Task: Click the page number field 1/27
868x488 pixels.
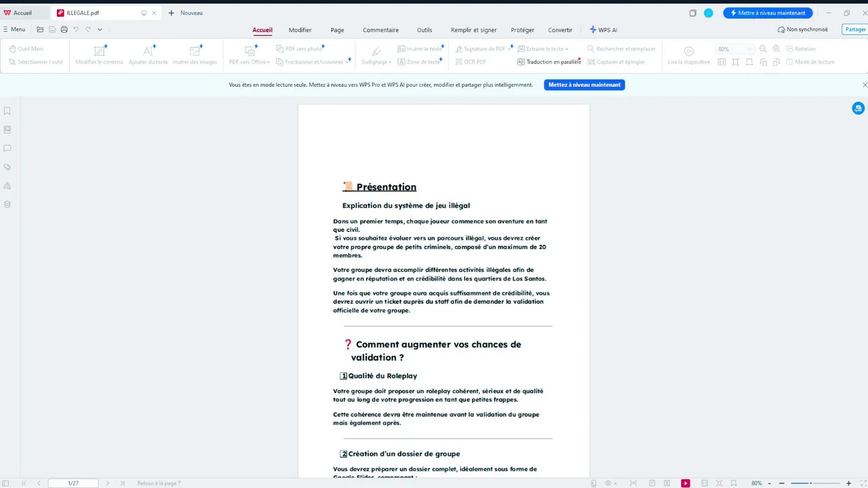Action: (73, 483)
